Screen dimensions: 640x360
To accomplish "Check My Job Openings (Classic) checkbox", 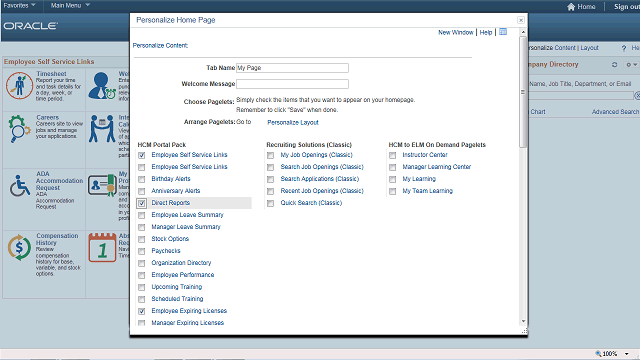I will (271, 155).
